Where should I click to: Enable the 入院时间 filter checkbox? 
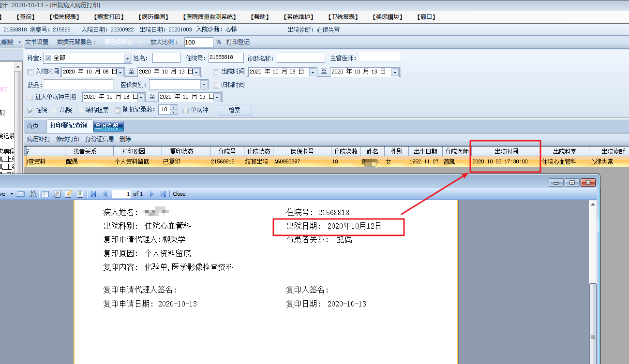pyautogui.click(x=30, y=72)
